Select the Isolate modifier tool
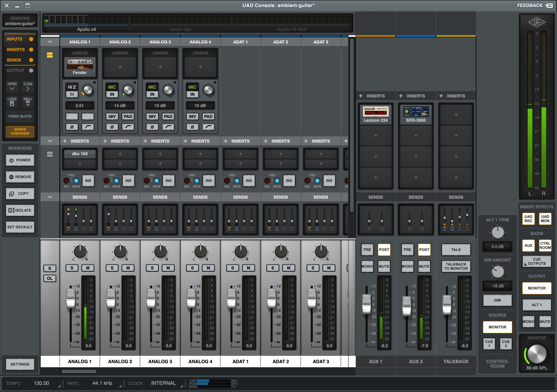This screenshot has width=557, height=392. pyautogui.click(x=20, y=210)
